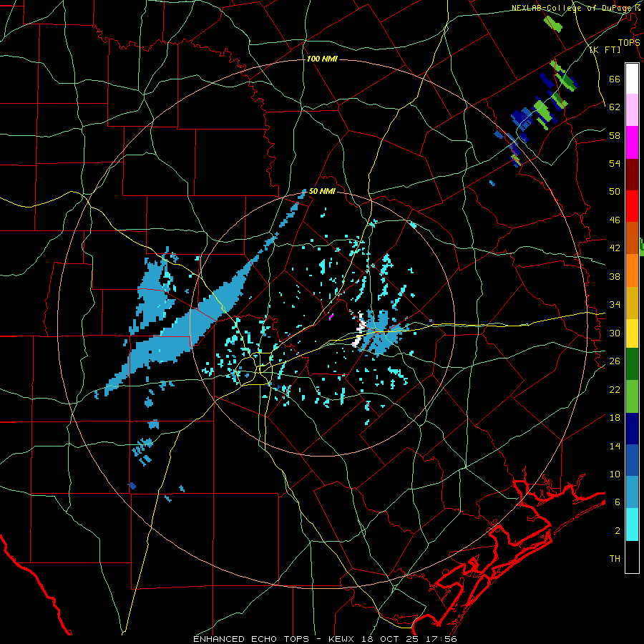Click the light green legend swatch
Viewport: 644px width, 644px height.
pos(632,396)
